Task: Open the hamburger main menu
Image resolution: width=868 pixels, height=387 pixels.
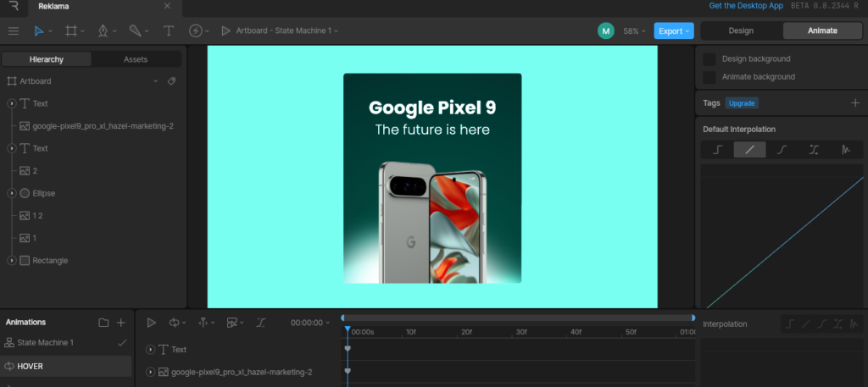Action: click(x=14, y=31)
